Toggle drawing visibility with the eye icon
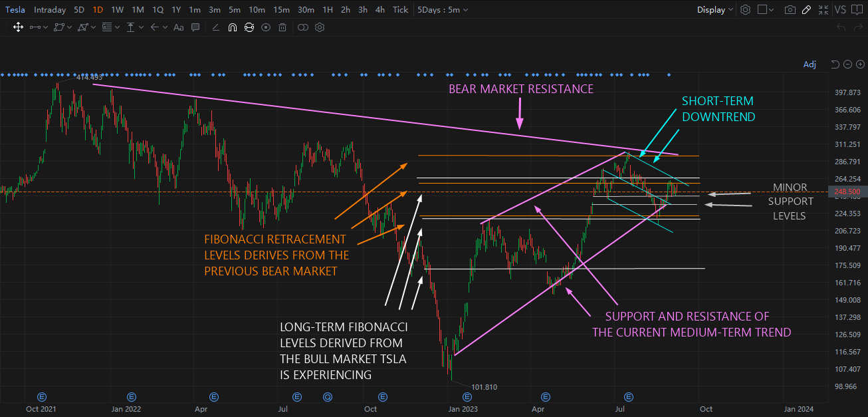Viewport: 868px width, 417px height. (x=266, y=27)
